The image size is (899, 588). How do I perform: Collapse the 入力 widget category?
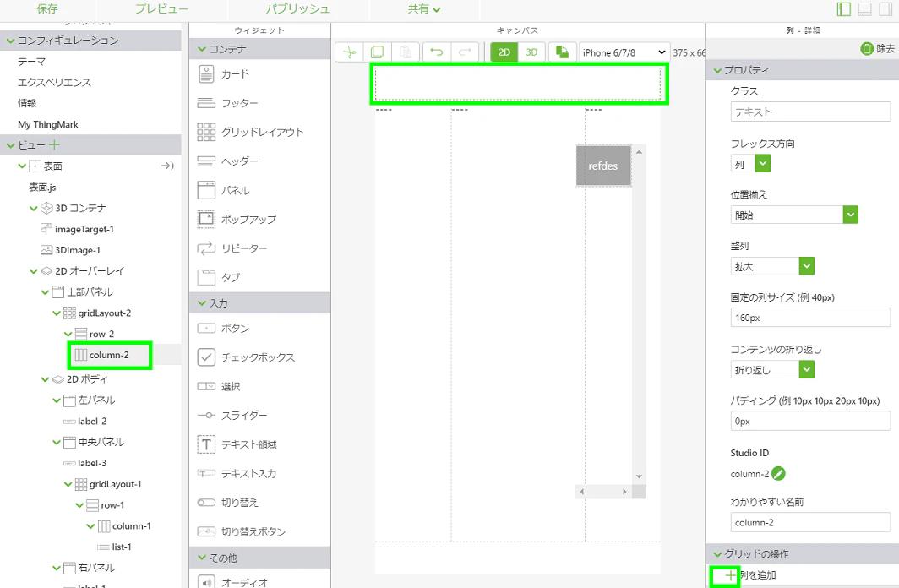pos(201,303)
